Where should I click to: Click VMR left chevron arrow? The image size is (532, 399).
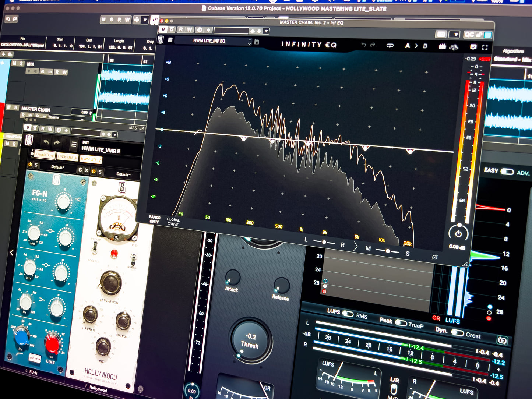tap(12, 253)
